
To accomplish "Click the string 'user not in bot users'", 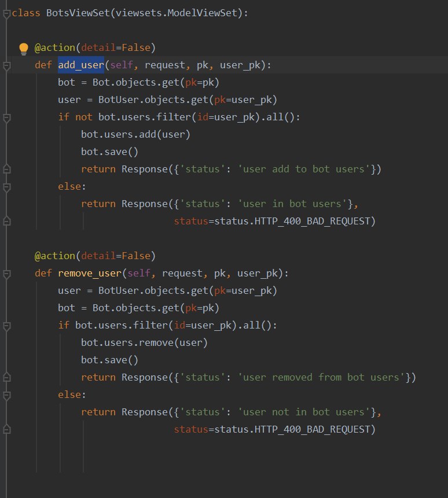I will [304, 412].
